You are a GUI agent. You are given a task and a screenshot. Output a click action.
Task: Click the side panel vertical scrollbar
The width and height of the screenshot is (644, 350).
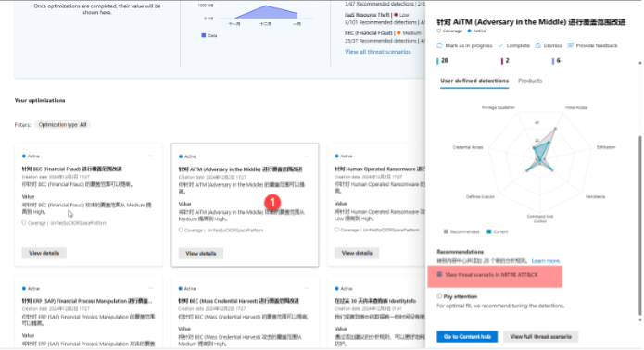pyautogui.click(x=639, y=226)
